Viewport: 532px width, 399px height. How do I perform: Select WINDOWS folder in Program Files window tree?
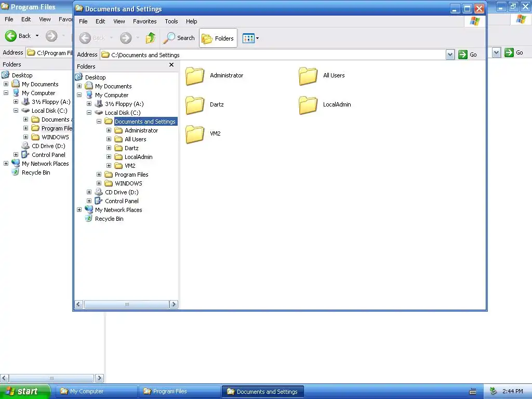[55, 137]
